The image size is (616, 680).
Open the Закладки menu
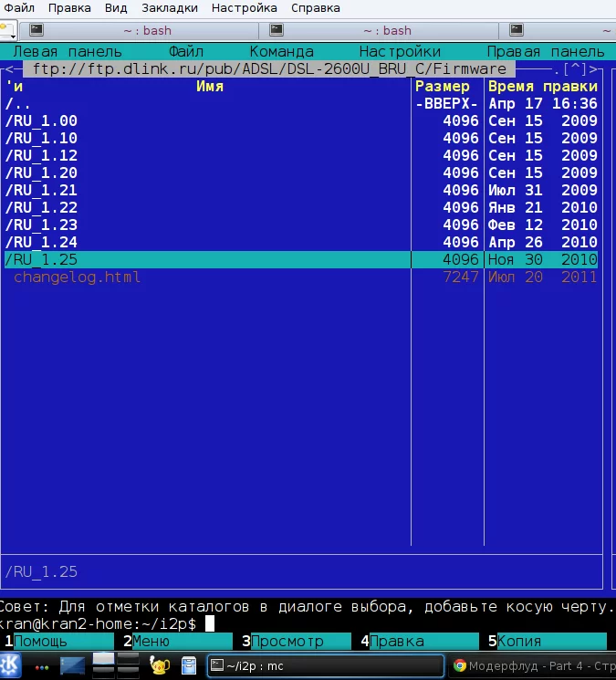(x=170, y=8)
